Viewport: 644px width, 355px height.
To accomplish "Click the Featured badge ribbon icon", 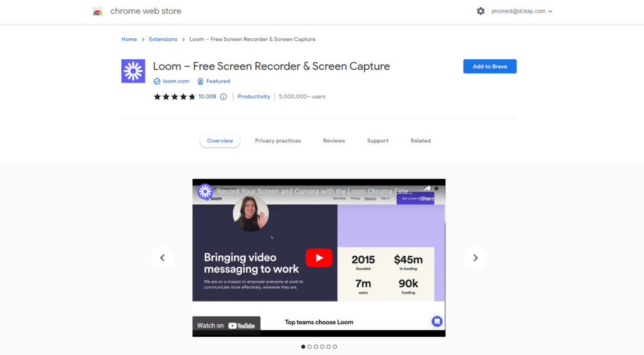I will pyautogui.click(x=200, y=81).
